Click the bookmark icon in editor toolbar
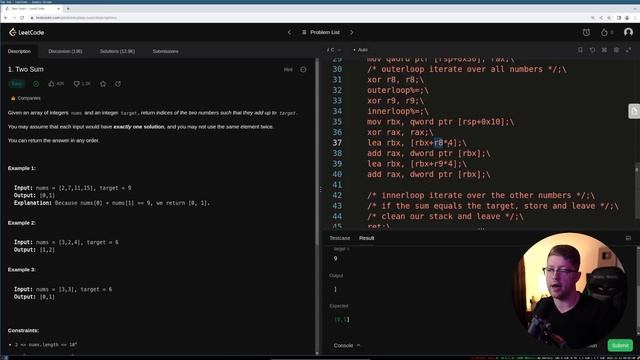This screenshot has width=640, height=360. (x=580, y=50)
